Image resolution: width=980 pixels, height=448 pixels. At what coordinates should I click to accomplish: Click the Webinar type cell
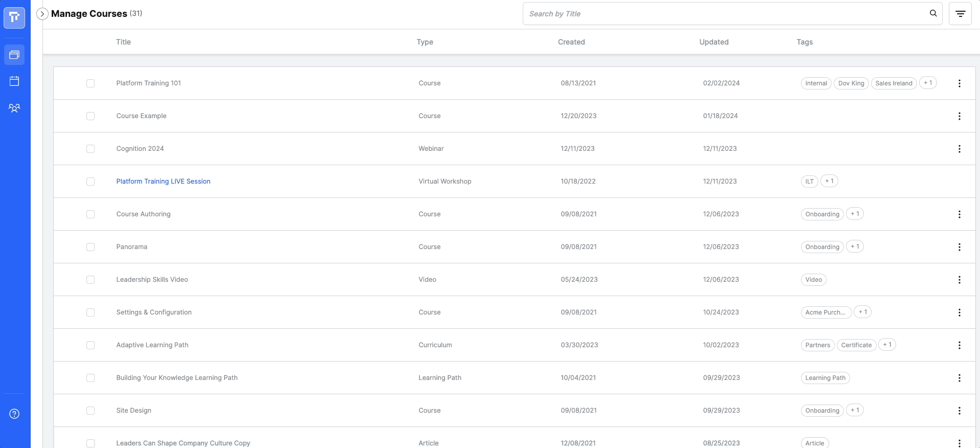[431, 149]
